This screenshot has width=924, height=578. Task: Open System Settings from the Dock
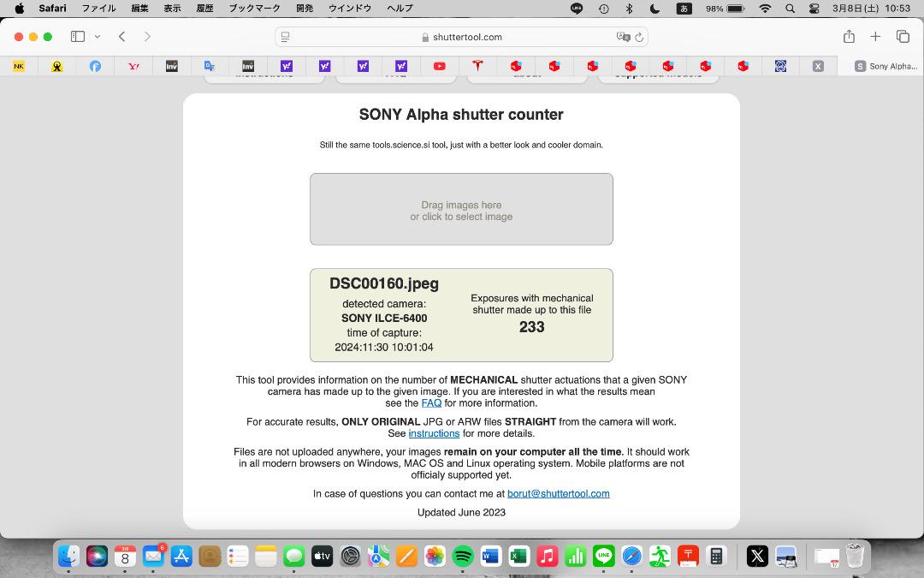[x=350, y=556]
